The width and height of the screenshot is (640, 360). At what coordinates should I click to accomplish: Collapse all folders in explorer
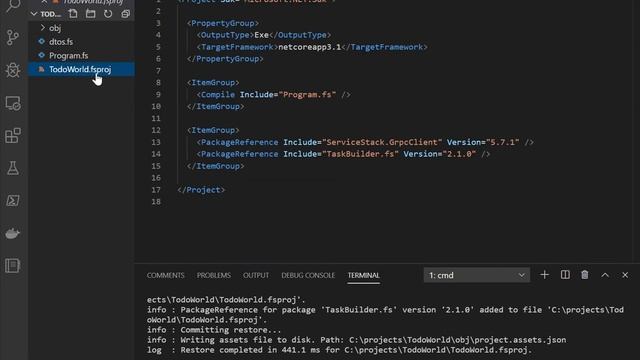point(125,14)
